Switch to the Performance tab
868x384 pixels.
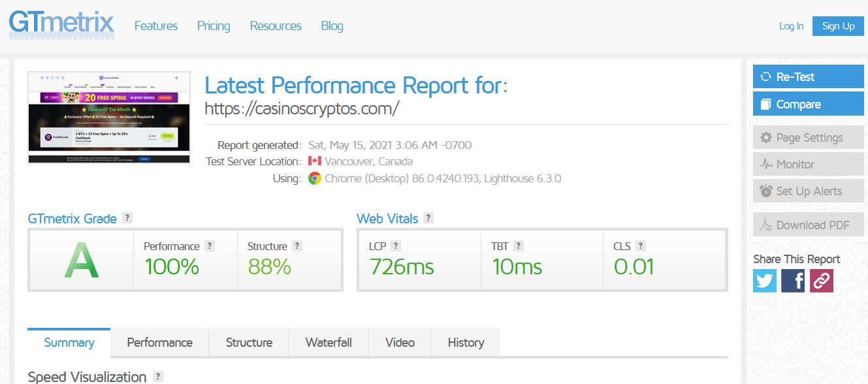coord(160,342)
